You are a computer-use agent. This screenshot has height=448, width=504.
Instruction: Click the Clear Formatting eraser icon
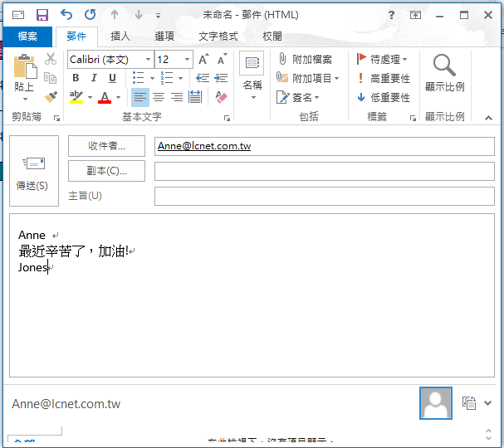[x=221, y=97]
